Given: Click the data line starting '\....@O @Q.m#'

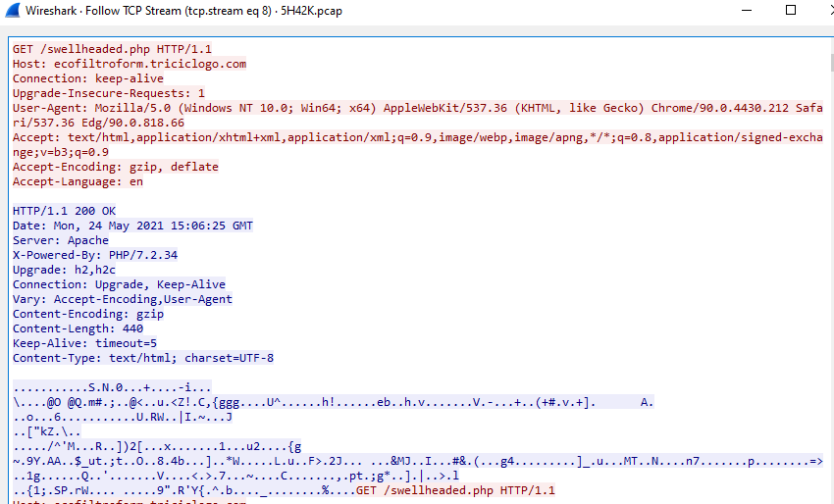Looking at the screenshot, I should (x=333, y=402).
